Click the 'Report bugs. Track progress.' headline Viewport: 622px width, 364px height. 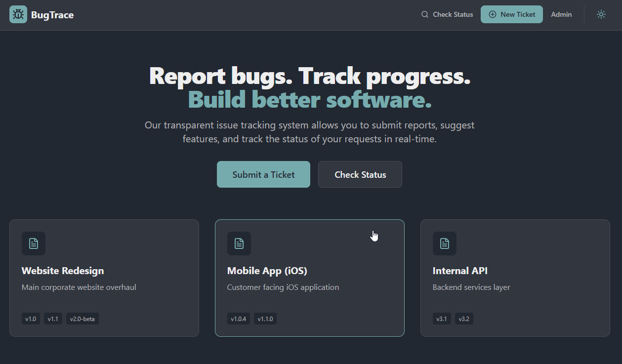(310, 76)
